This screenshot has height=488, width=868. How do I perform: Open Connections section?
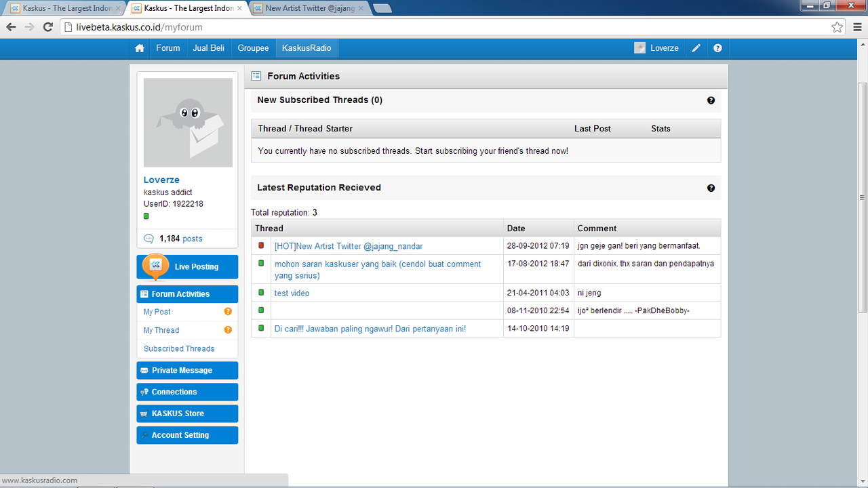[x=187, y=392]
